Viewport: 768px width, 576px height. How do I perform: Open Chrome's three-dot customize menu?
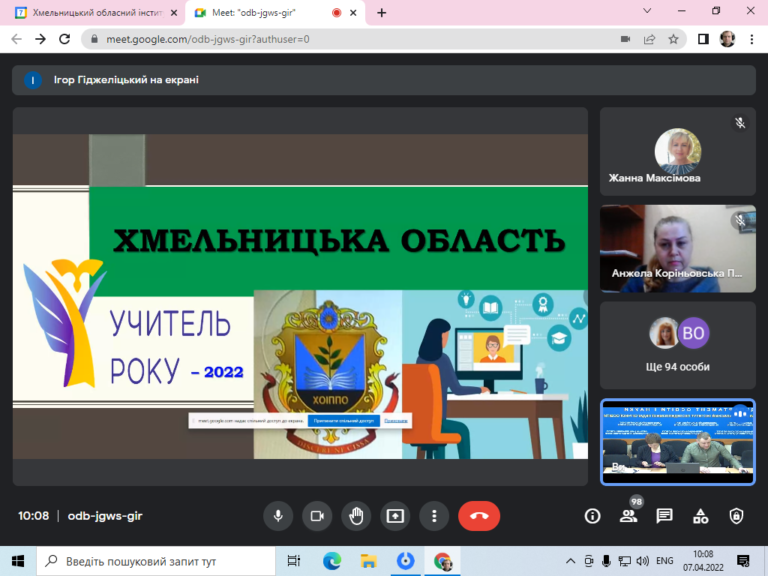pyautogui.click(x=752, y=39)
